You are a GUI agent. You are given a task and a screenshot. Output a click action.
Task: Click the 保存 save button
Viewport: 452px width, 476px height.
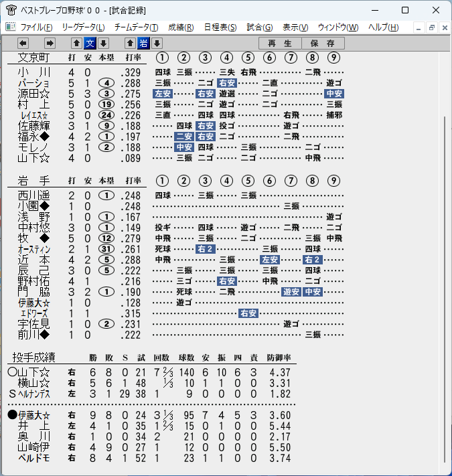323,44
